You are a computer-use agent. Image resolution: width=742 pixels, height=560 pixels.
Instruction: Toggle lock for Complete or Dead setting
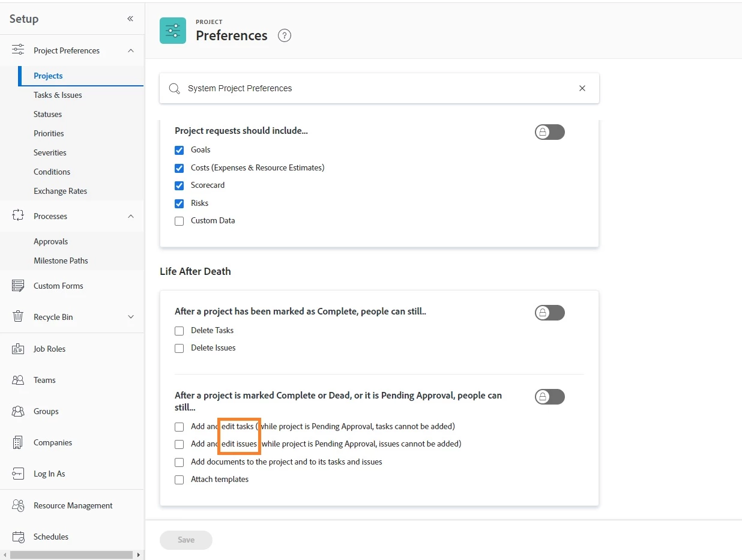click(x=550, y=397)
